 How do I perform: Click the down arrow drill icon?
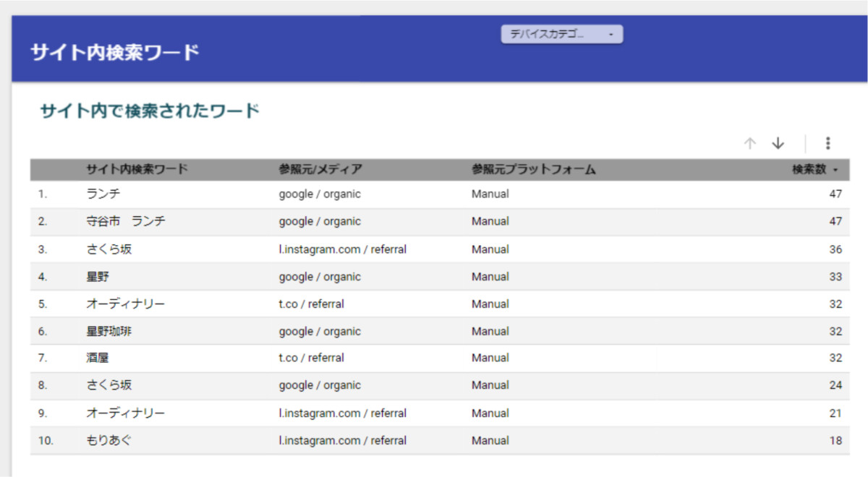click(x=778, y=143)
